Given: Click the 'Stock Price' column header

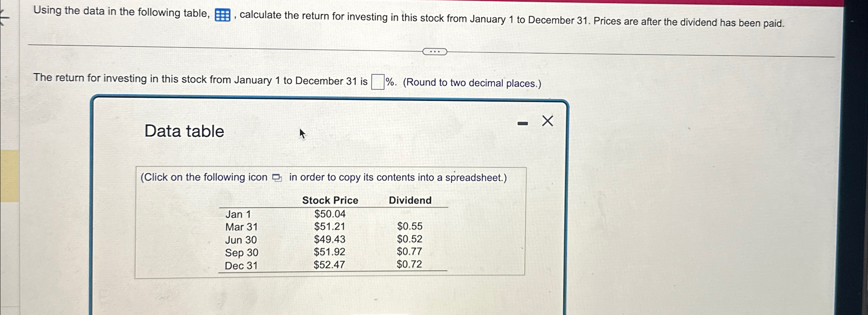Looking at the screenshot, I should click(330, 200).
